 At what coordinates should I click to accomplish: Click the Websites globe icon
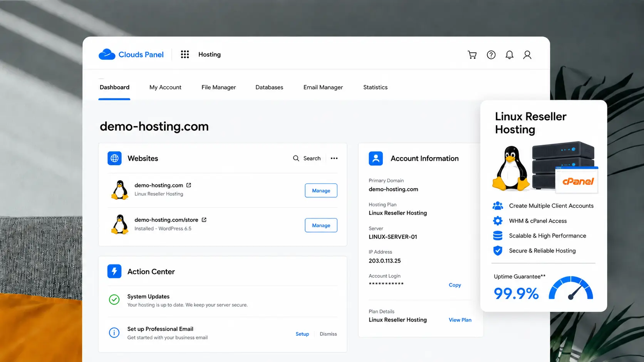[114, 158]
